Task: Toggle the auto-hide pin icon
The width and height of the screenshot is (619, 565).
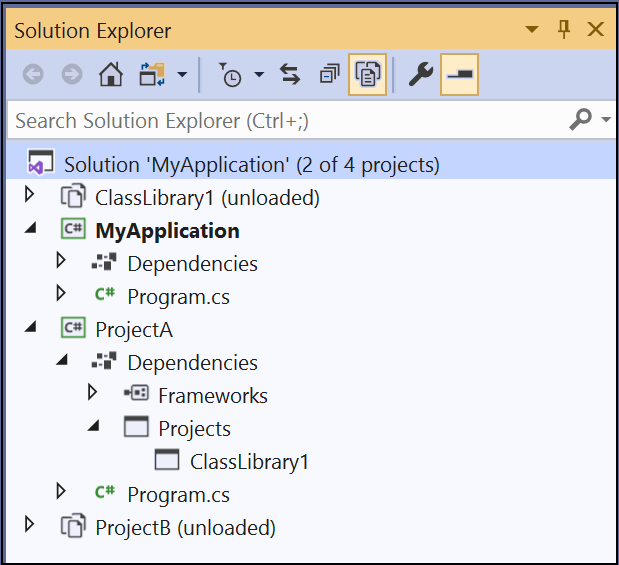Action: click(564, 29)
